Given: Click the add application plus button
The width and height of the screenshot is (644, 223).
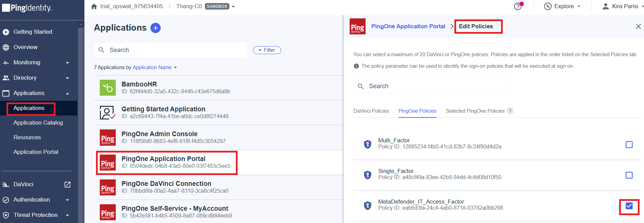Looking at the screenshot, I should coord(156,28).
